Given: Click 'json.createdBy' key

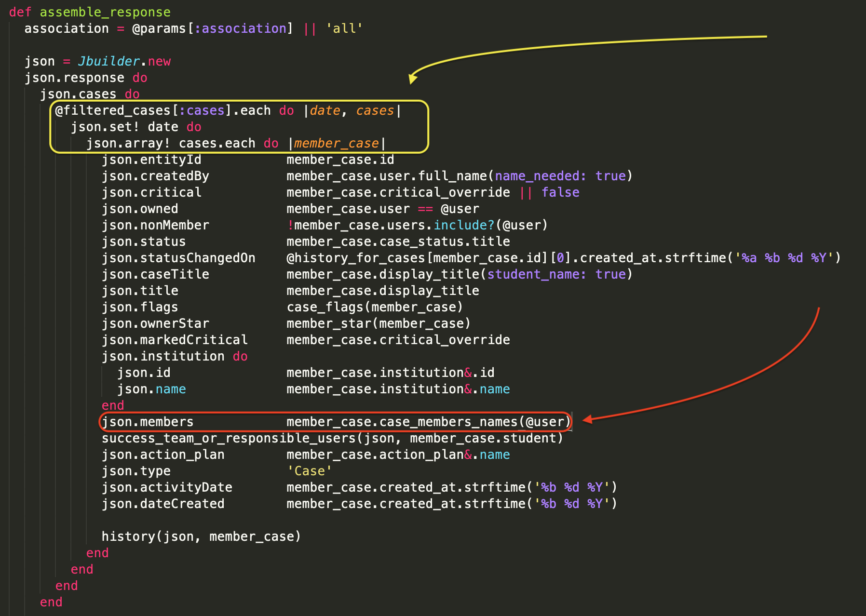Looking at the screenshot, I should coord(155,176).
